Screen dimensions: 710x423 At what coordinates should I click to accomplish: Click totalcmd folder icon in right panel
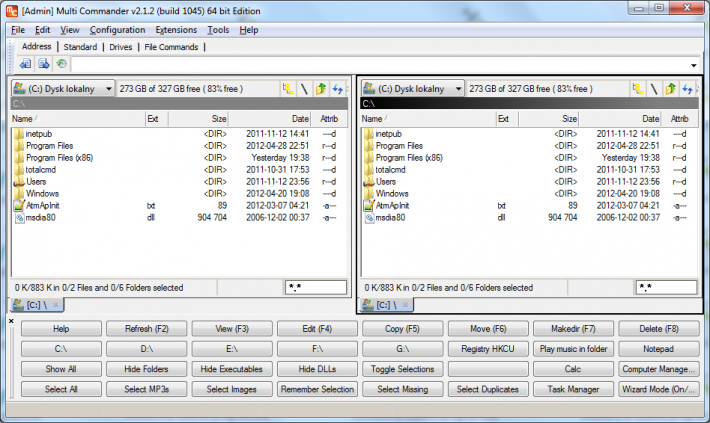369,169
